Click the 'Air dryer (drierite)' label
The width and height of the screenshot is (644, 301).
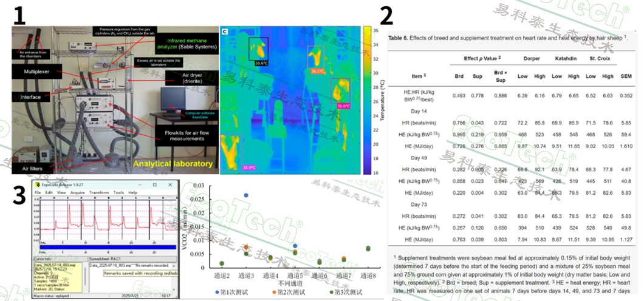coord(191,79)
